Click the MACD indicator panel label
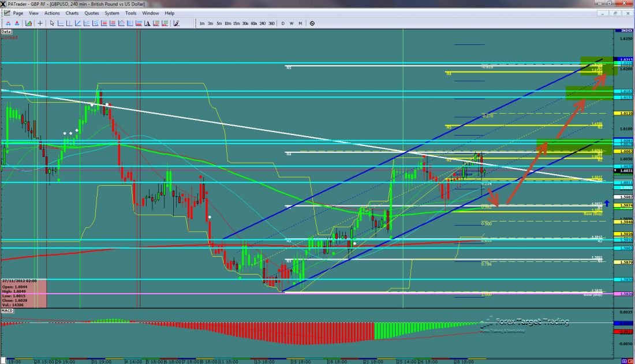 [7, 312]
